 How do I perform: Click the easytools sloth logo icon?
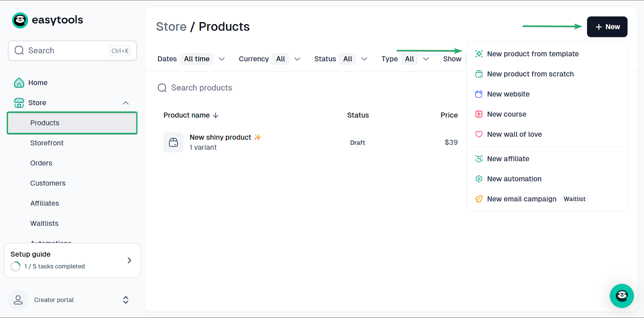click(20, 20)
